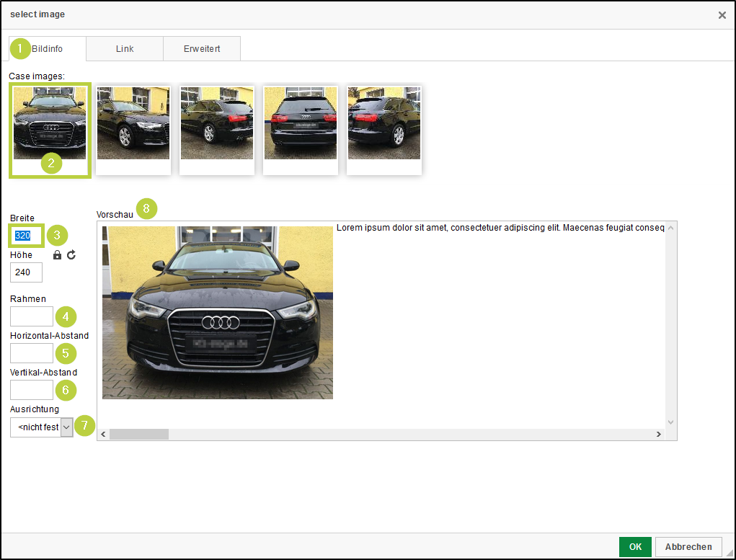Click the Horizontal-Abstand input field
736x560 pixels.
[32, 353]
